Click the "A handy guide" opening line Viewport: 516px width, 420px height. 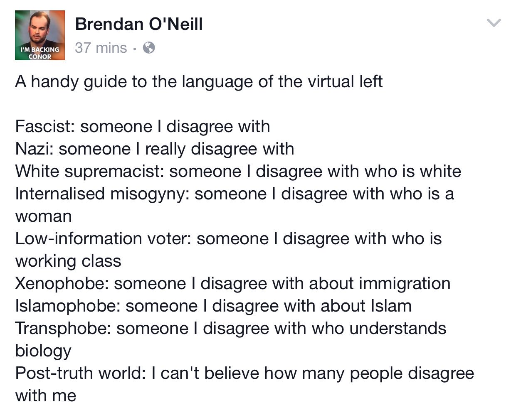199,82
